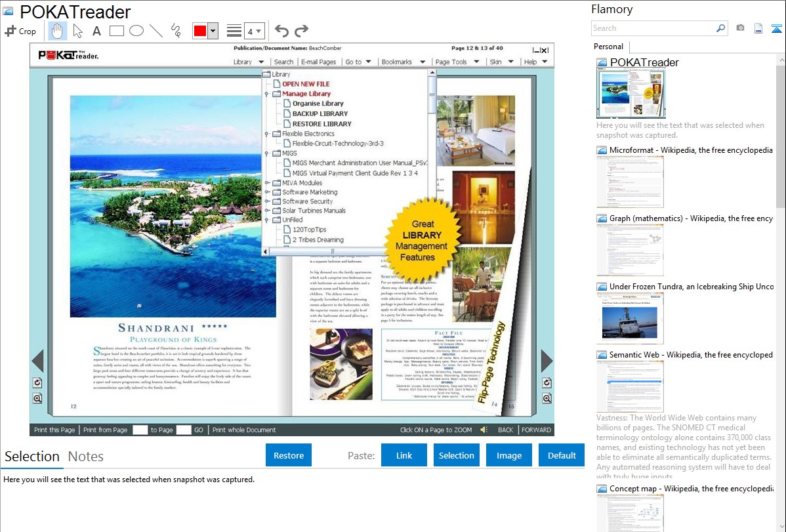Click the right page zoom icon
Viewport: 786px width, 532px height.
547,398
